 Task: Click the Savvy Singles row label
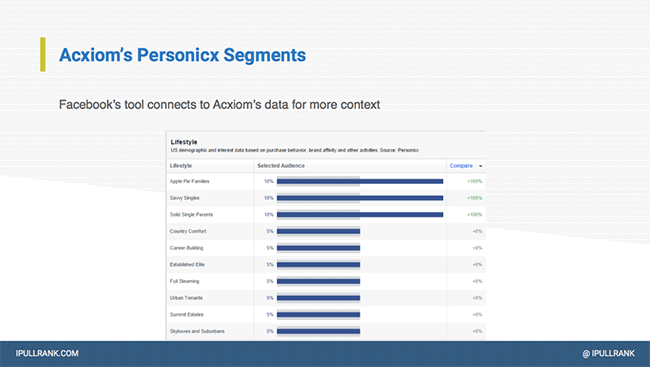184,198
